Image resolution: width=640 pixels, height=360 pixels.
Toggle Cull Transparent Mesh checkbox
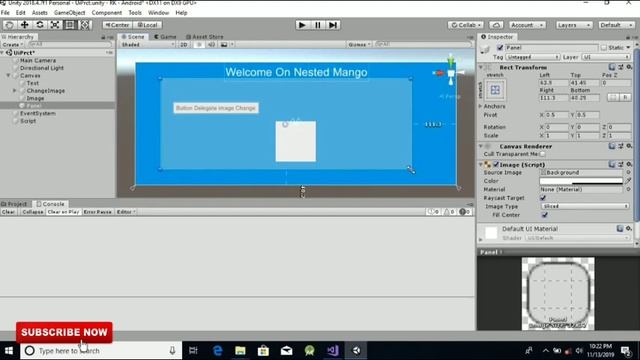pos(542,154)
